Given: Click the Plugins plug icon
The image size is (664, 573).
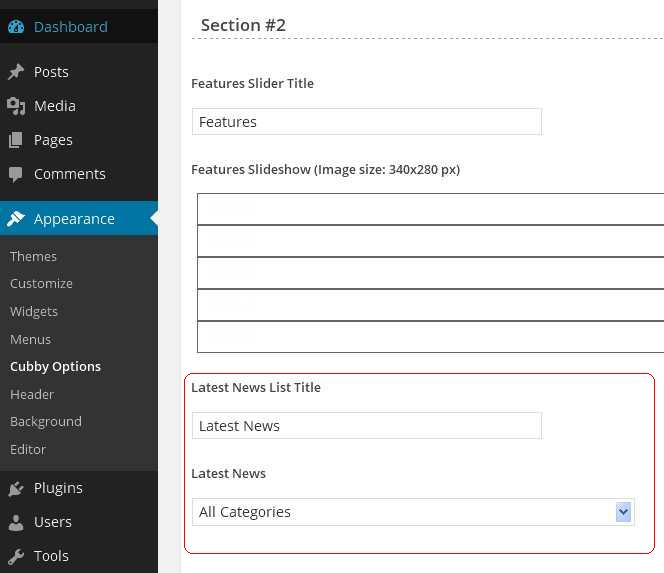Looking at the screenshot, I should point(16,488).
